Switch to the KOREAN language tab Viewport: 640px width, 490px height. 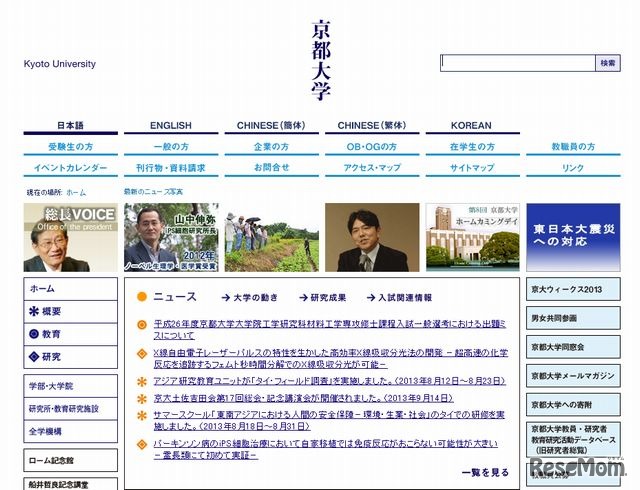point(471,125)
